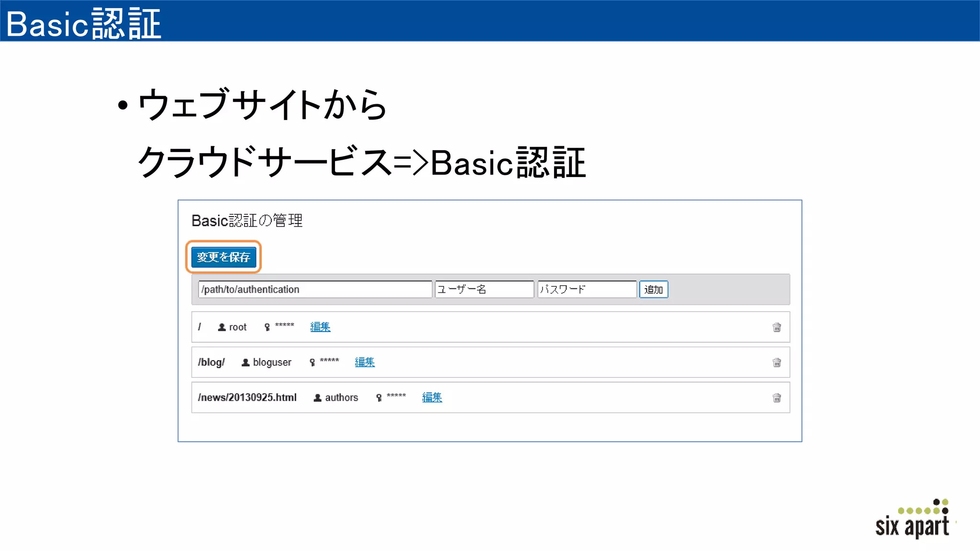Click the user icon beside root
The width and height of the screenshot is (980, 551).
coord(222,327)
